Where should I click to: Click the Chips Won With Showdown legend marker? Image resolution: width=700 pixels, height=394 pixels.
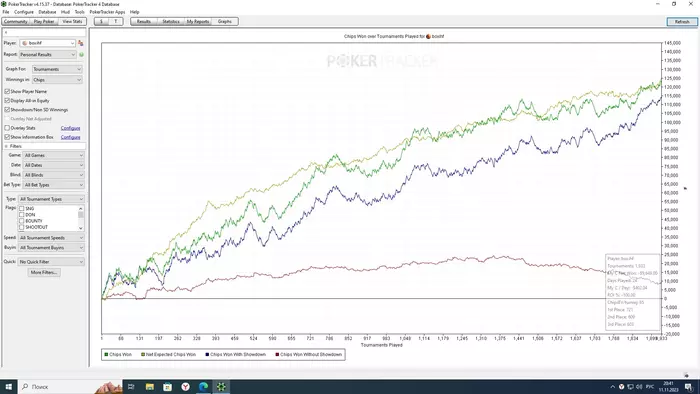207,354
